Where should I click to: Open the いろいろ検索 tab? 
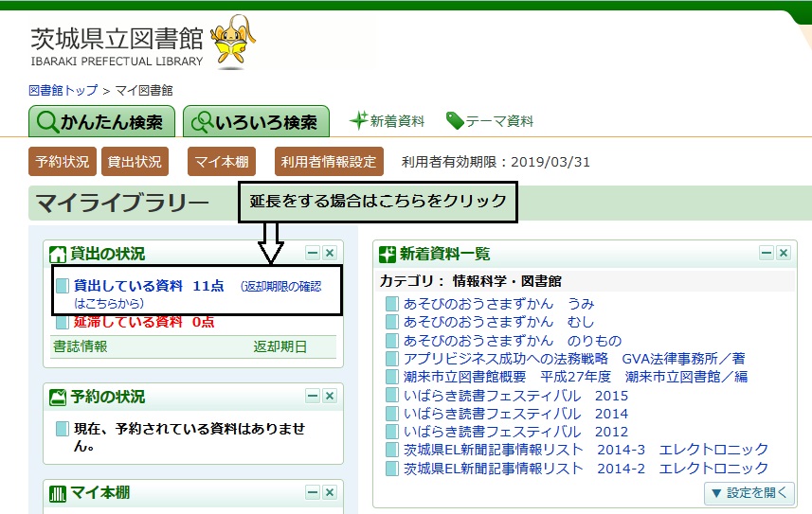256,122
